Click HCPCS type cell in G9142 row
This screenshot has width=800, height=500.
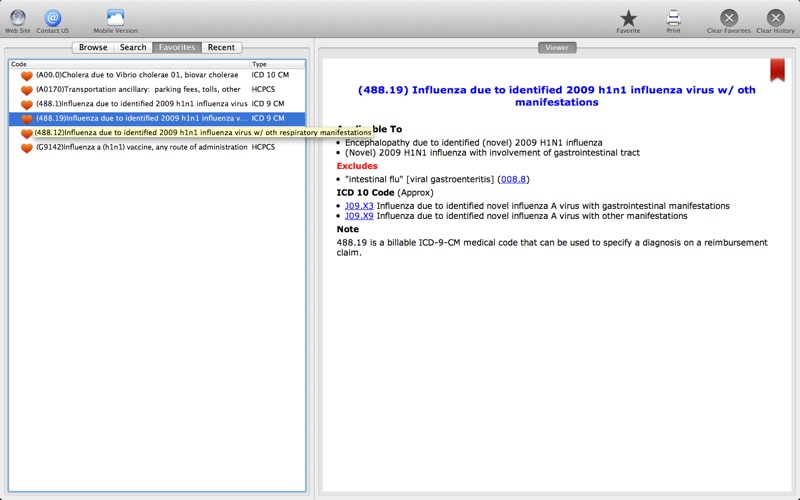click(263, 147)
